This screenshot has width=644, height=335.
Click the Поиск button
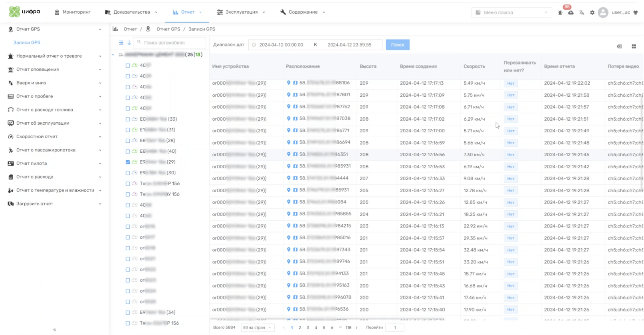point(398,45)
